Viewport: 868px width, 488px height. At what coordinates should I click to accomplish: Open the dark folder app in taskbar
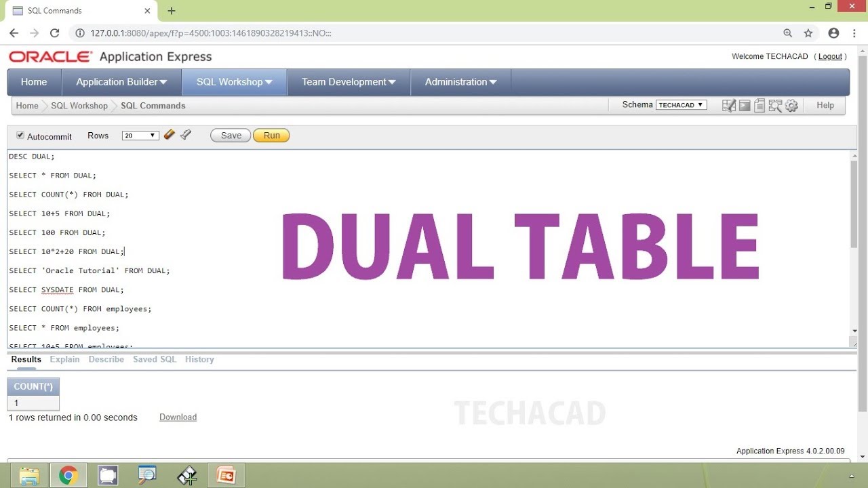[x=108, y=475]
